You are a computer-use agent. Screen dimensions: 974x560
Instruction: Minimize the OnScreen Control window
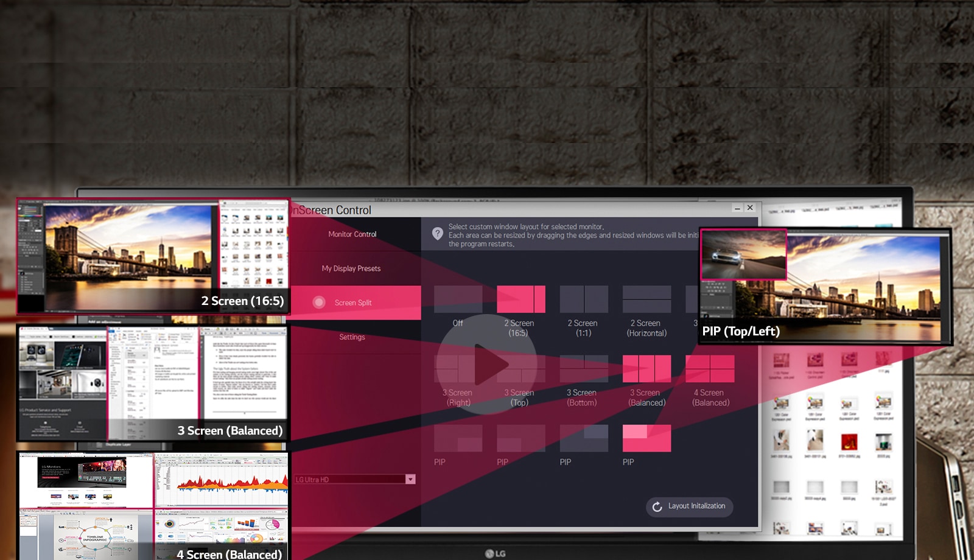point(737,208)
